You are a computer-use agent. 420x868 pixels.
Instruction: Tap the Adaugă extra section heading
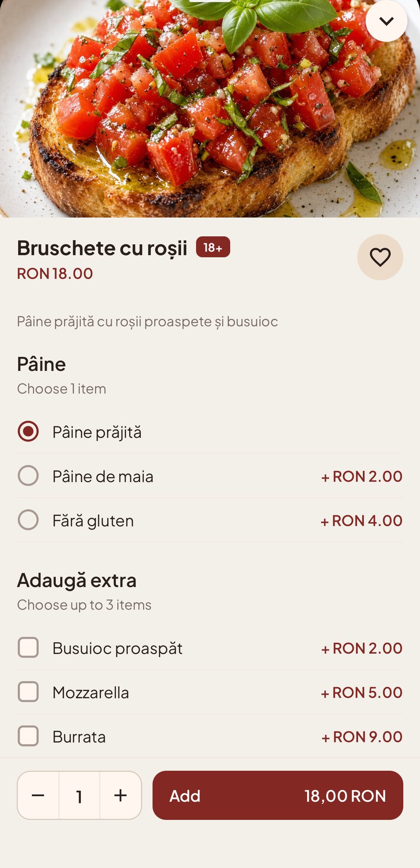[x=77, y=580]
